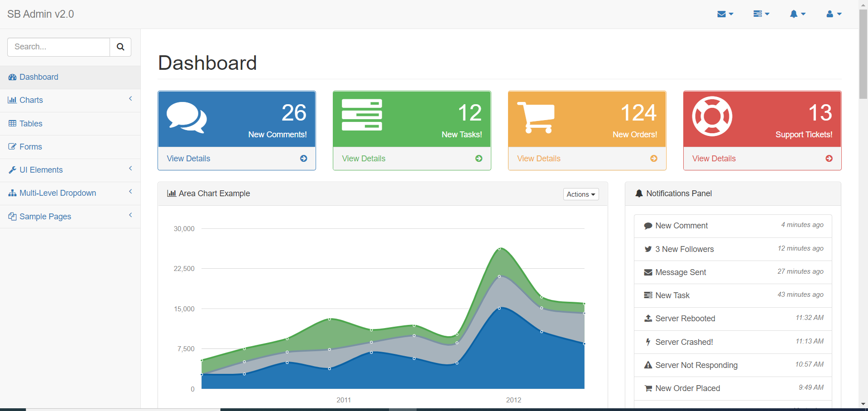Open the tasks list icon in navbar

[761, 14]
